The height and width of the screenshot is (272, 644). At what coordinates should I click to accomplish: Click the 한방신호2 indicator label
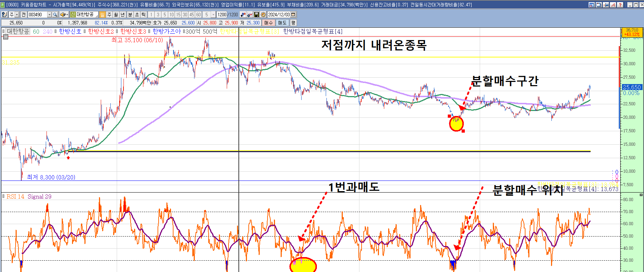(101, 31)
